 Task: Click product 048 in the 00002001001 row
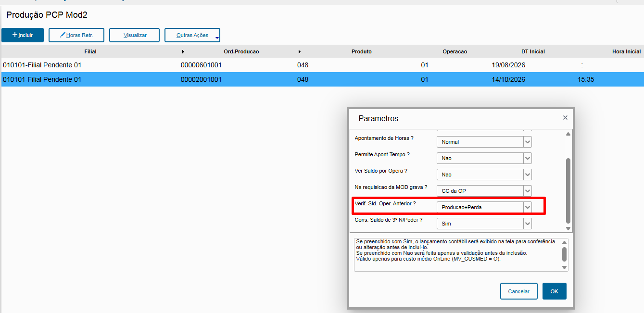click(x=303, y=79)
